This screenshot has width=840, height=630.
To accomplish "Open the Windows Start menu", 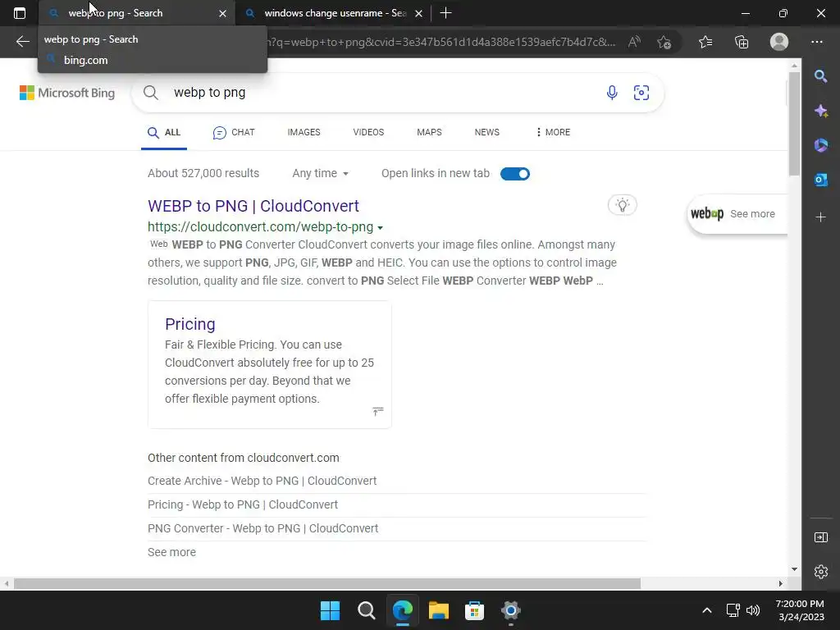I will click(x=330, y=610).
